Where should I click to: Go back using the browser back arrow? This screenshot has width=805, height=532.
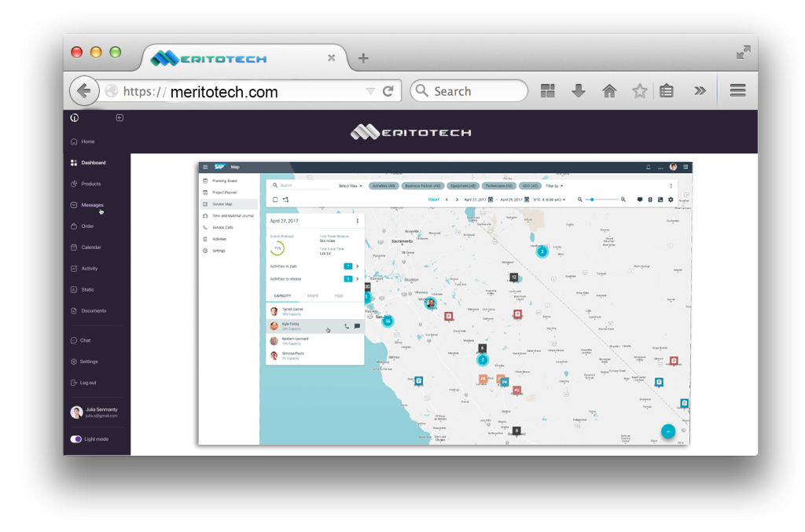coord(83,91)
